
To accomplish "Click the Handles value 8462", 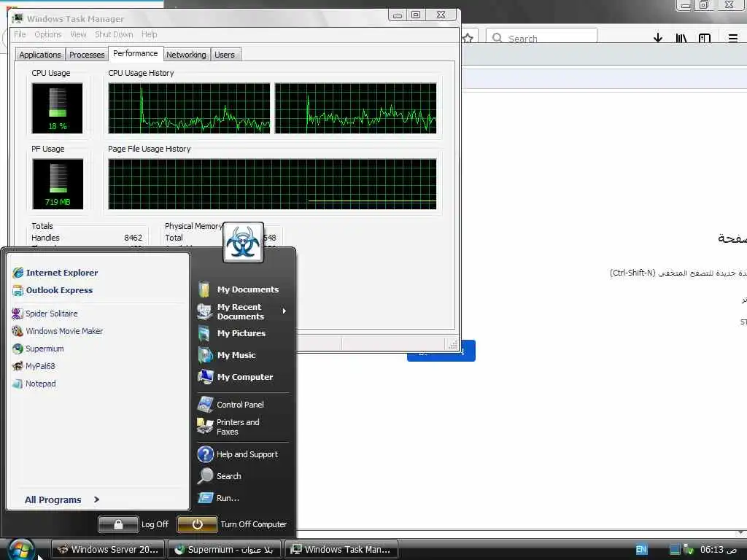I will coord(133,238).
